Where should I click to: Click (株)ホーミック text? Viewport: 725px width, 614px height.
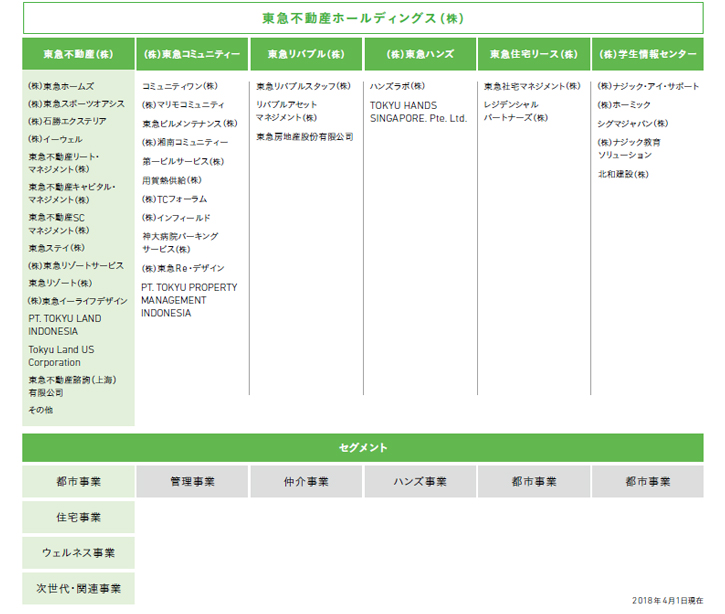coord(624,104)
